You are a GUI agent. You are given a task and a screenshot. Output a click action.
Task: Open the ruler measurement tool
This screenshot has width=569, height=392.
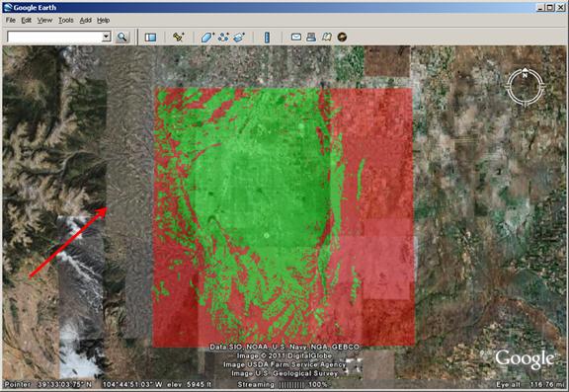point(267,37)
